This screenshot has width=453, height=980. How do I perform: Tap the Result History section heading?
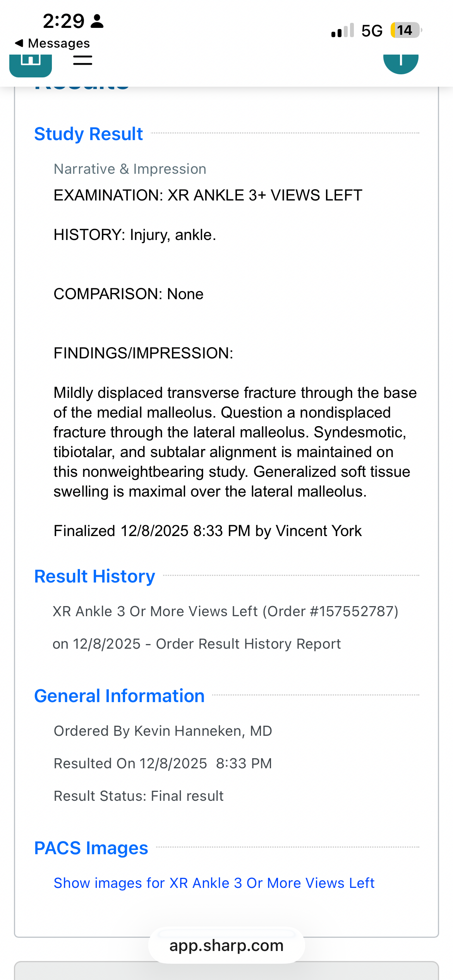(x=94, y=576)
